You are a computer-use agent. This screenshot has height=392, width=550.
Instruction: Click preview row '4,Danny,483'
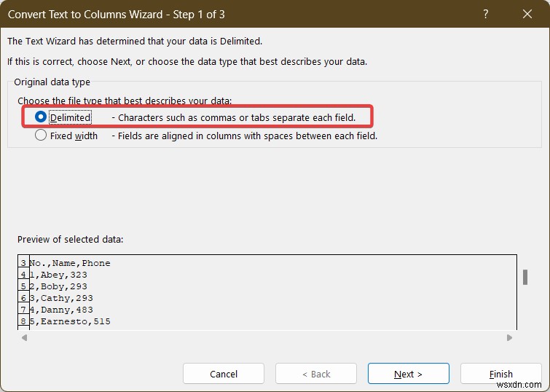click(x=61, y=310)
